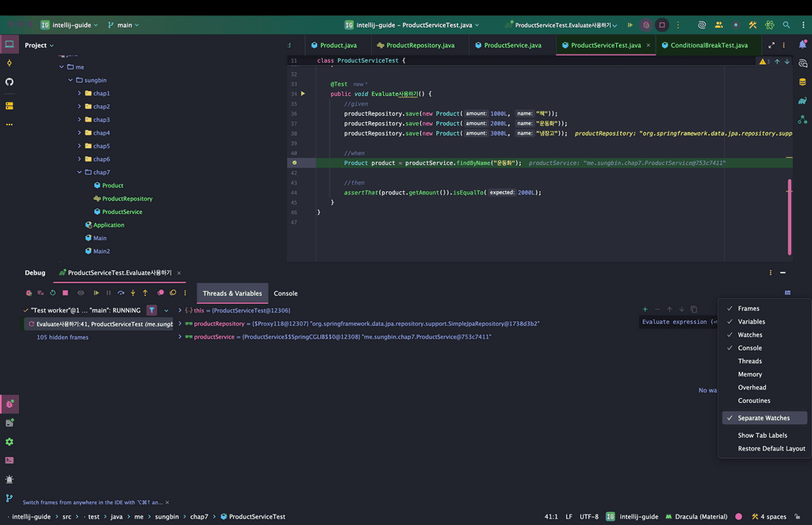The width and height of the screenshot is (812, 525).
Task: Click the 105 hidden frames link
Action: [63, 337]
